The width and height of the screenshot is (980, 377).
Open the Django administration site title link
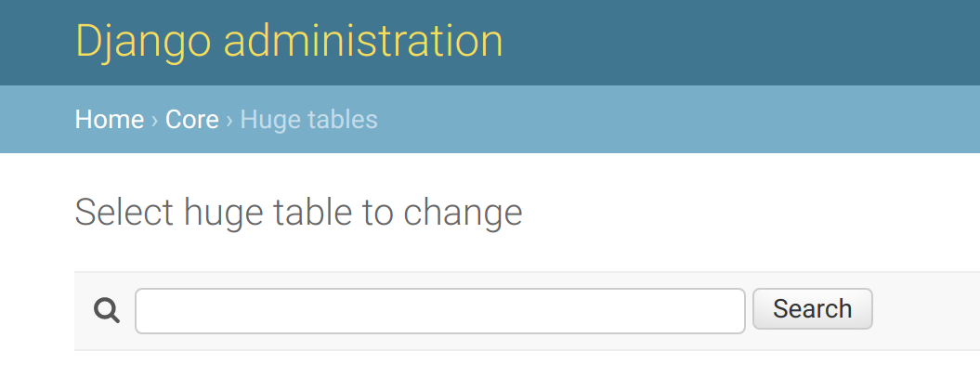tap(290, 42)
